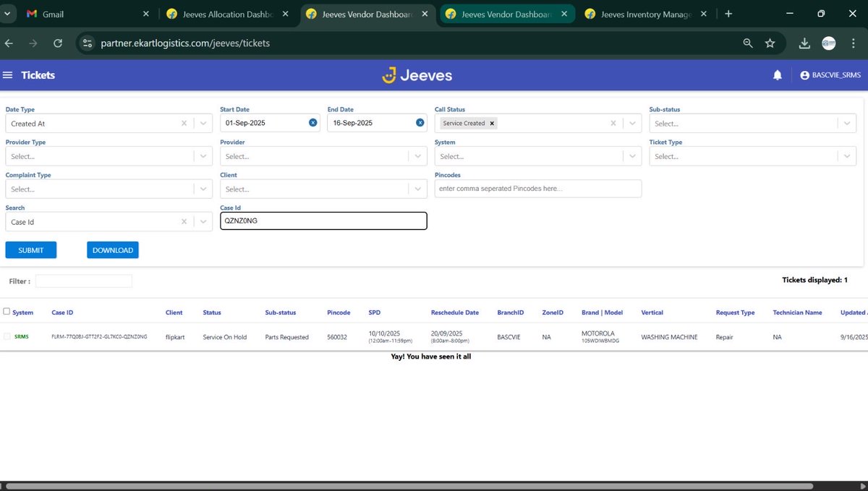Image resolution: width=868 pixels, height=491 pixels.
Task: Focus the Filter text box
Action: (x=84, y=281)
